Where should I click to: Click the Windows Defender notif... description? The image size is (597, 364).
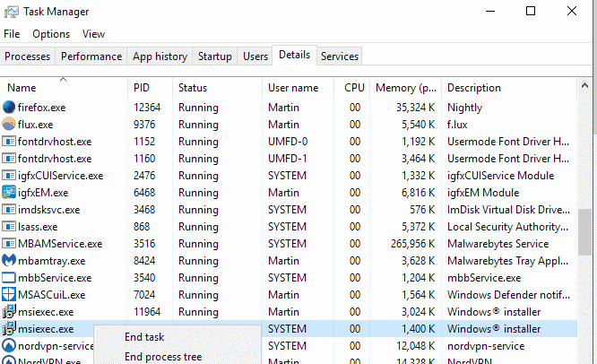click(x=508, y=295)
